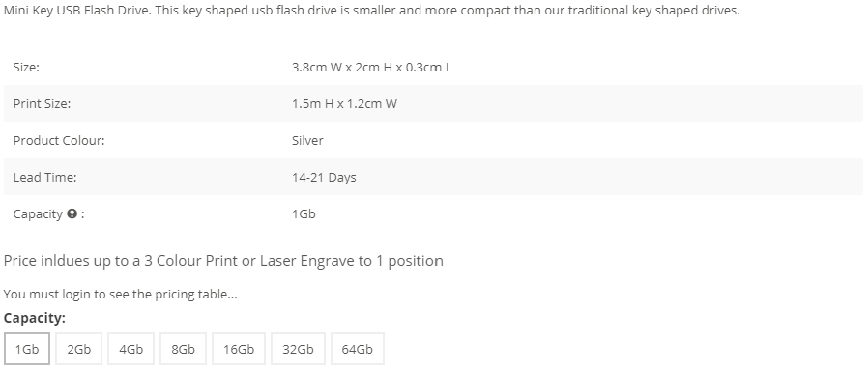The image size is (868, 369).
Task: Click the login pricing table message
Action: 120,294
